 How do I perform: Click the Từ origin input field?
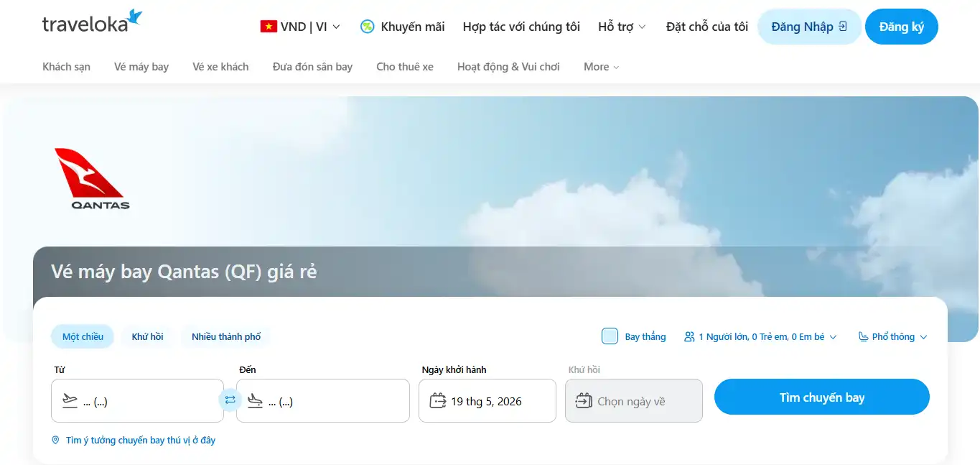point(137,400)
